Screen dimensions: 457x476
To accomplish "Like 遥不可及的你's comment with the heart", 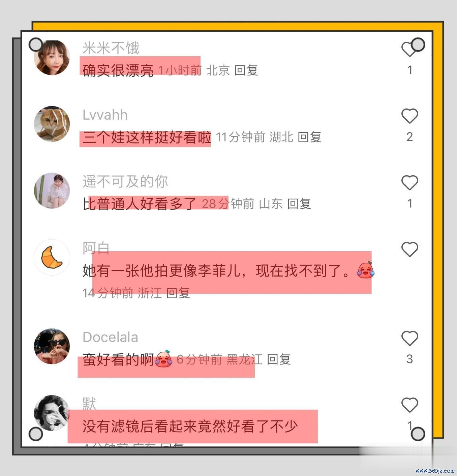I will pos(409,183).
